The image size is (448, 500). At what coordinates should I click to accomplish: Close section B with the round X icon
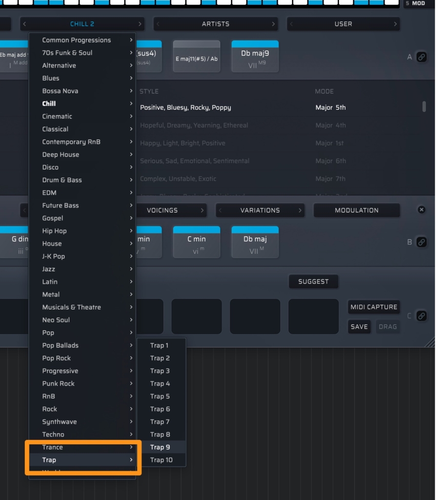(422, 210)
